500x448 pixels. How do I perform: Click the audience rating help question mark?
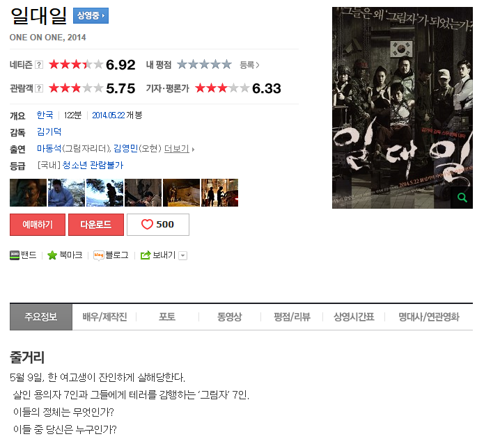tap(39, 88)
